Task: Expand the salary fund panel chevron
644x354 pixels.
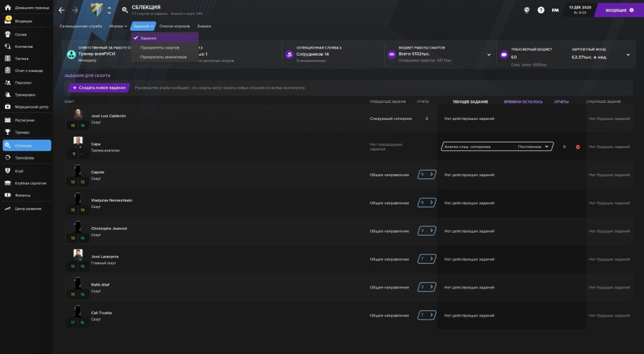Action: click(x=625, y=54)
